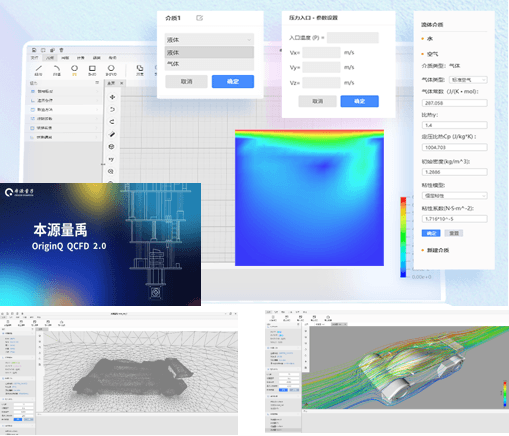
Task: Click the zoom magnifier icon in canvas strip
Action: [x=111, y=171]
